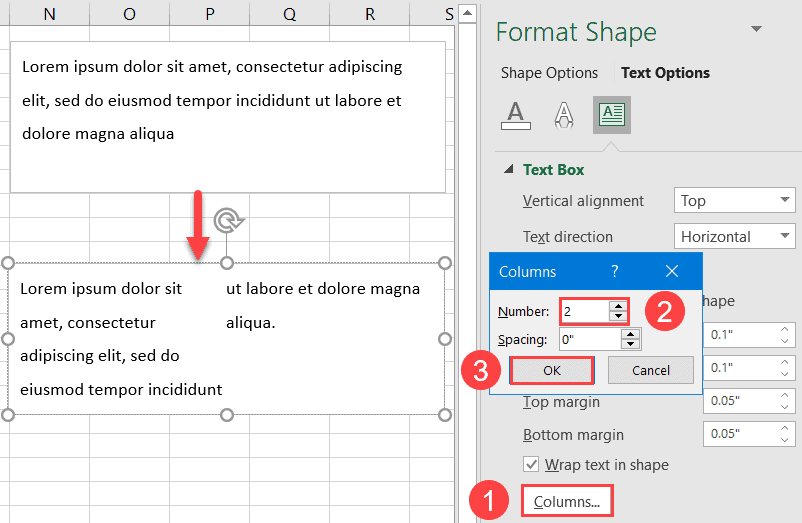The image size is (802, 523).
Task: Open the Columns... button
Action: (567, 502)
